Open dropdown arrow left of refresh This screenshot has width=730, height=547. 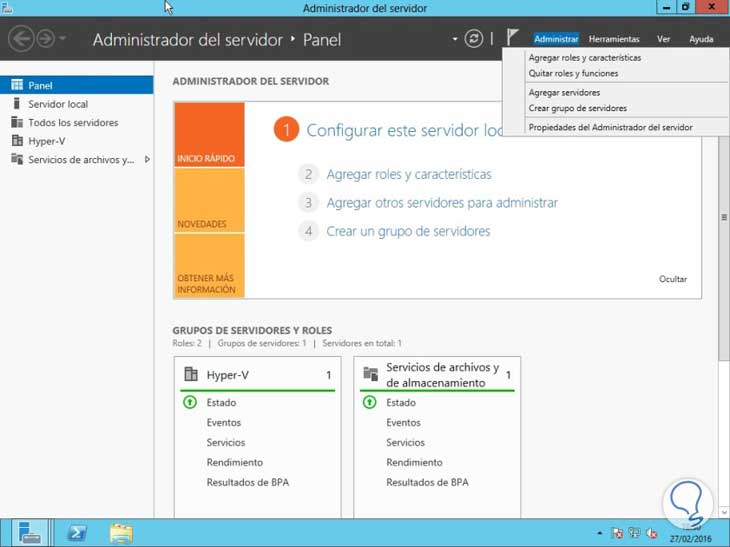[x=454, y=39]
